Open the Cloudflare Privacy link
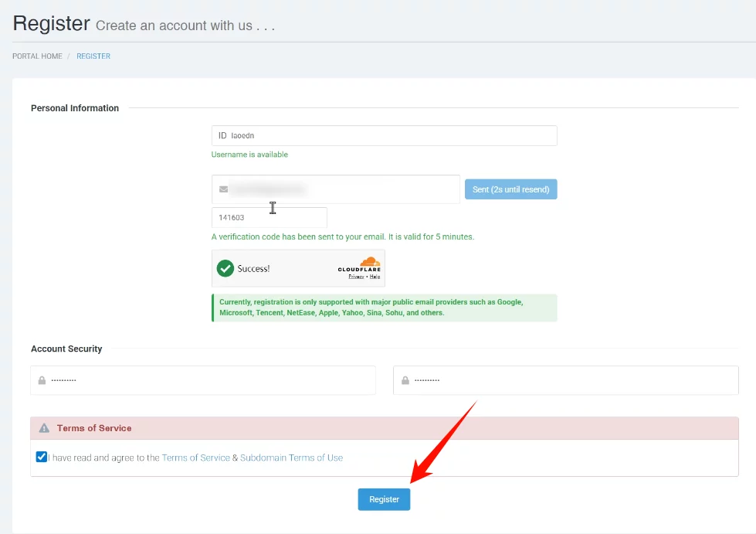756x534 pixels. tap(356, 276)
